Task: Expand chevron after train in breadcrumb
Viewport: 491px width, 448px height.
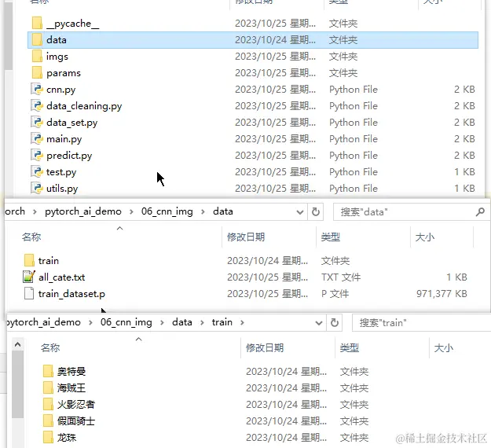Action: [x=242, y=322]
